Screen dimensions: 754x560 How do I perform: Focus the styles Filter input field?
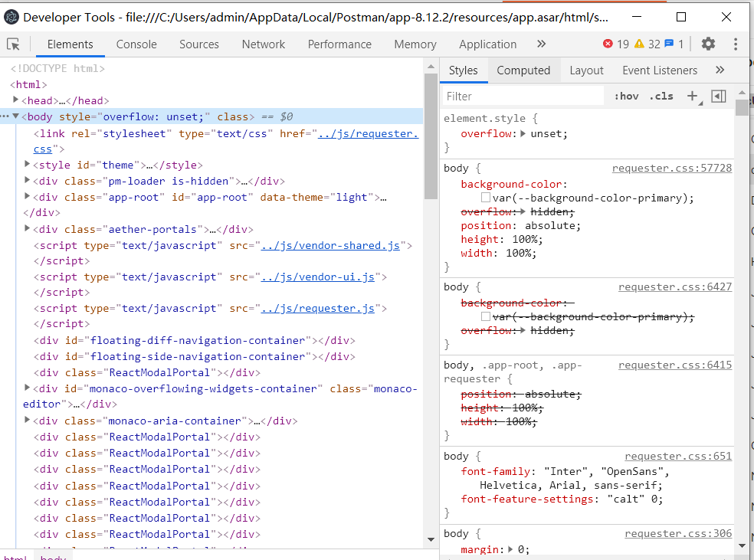(x=523, y=96)
